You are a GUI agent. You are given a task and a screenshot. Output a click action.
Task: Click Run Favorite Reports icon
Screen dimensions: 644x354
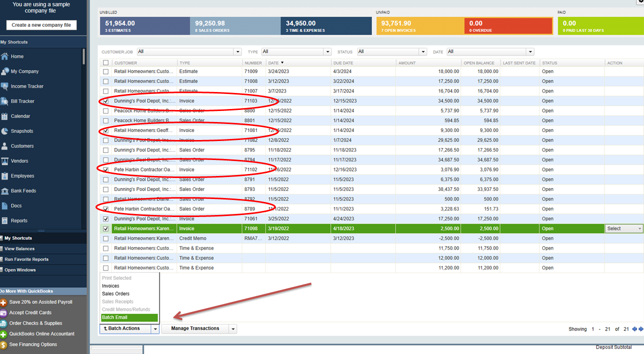tap(1, 259)
